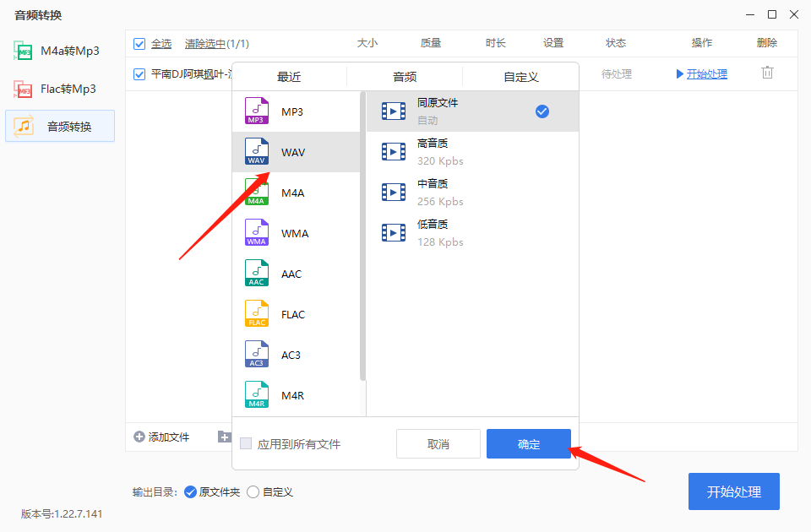The image size is (811, 532).
Task: Click the add folder icon
Action: coord(224,437)
